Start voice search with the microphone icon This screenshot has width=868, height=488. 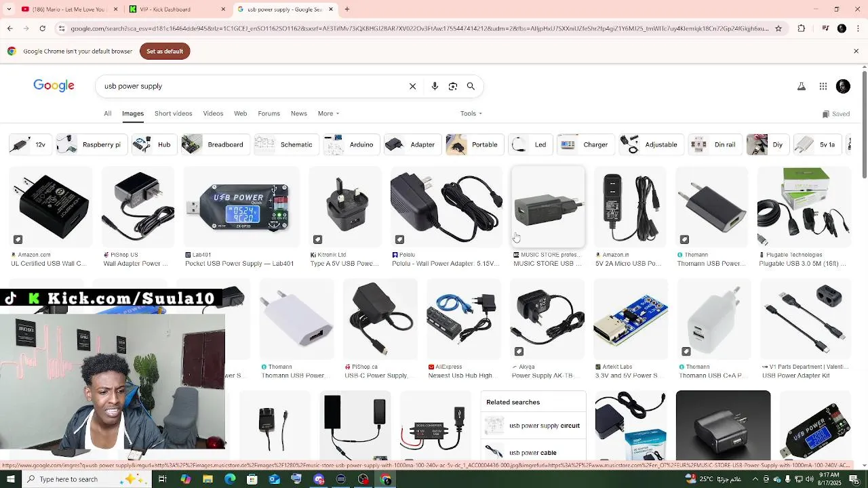[435, 86]
